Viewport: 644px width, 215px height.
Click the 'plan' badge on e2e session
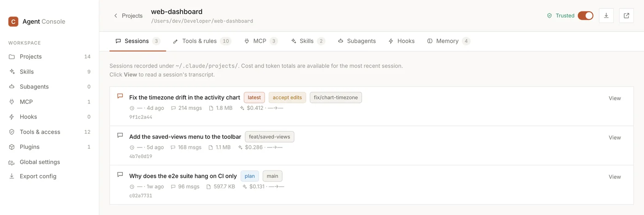pyautogui.click(x=250, y=176)
